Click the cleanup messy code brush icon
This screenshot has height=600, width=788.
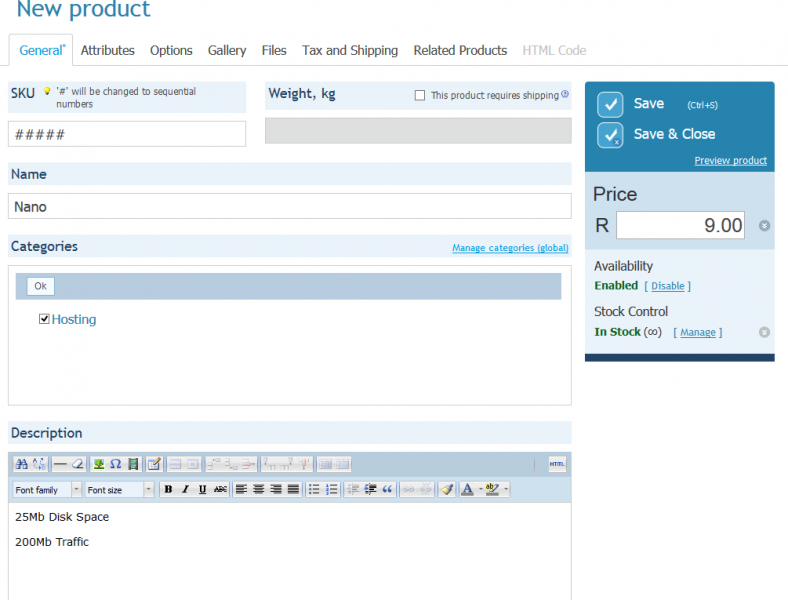pos(447,489)
